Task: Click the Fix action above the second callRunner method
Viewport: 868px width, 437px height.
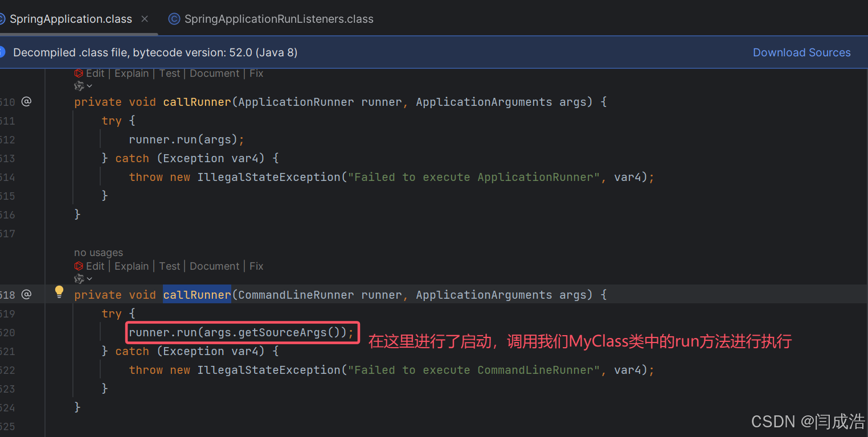Action: [x=256, y=266]
